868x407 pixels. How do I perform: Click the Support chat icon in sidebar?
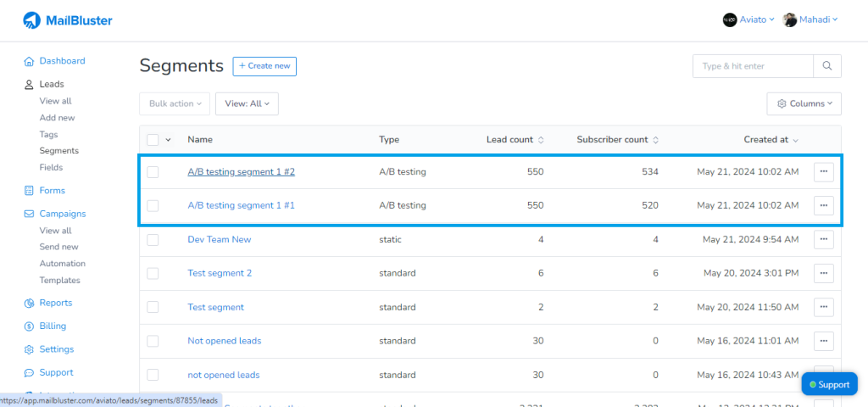point(29,373)
